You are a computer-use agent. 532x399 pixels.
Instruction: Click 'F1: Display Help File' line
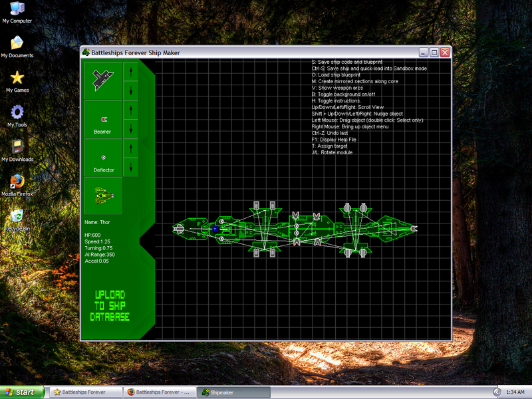coord(334,140)
